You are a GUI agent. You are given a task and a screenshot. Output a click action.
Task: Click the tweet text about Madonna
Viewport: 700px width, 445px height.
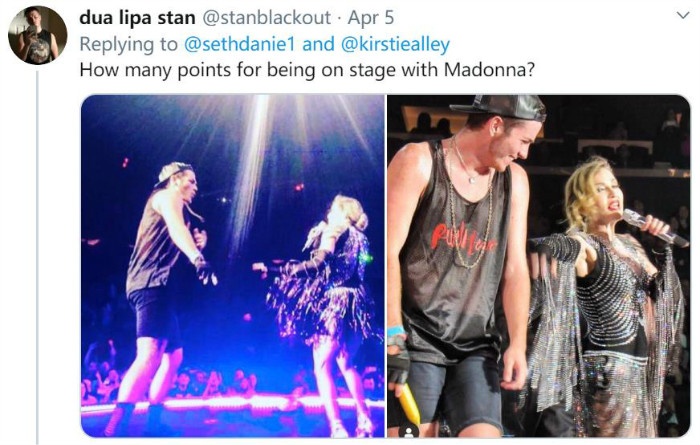(307, 70)
